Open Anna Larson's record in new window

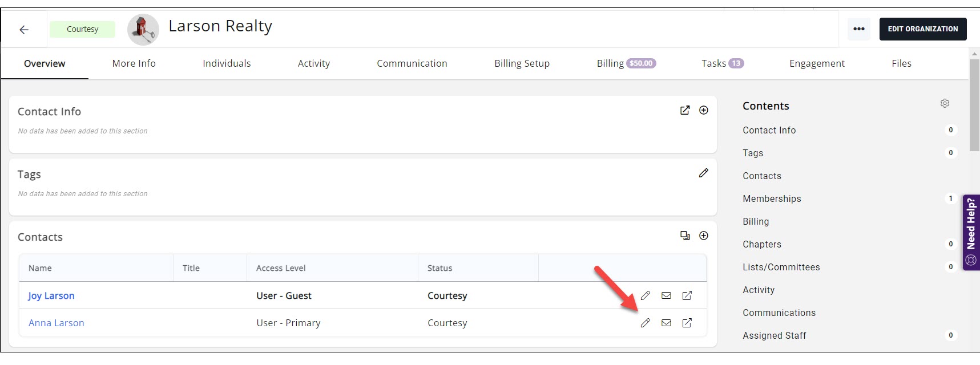(x=687, y=323)
